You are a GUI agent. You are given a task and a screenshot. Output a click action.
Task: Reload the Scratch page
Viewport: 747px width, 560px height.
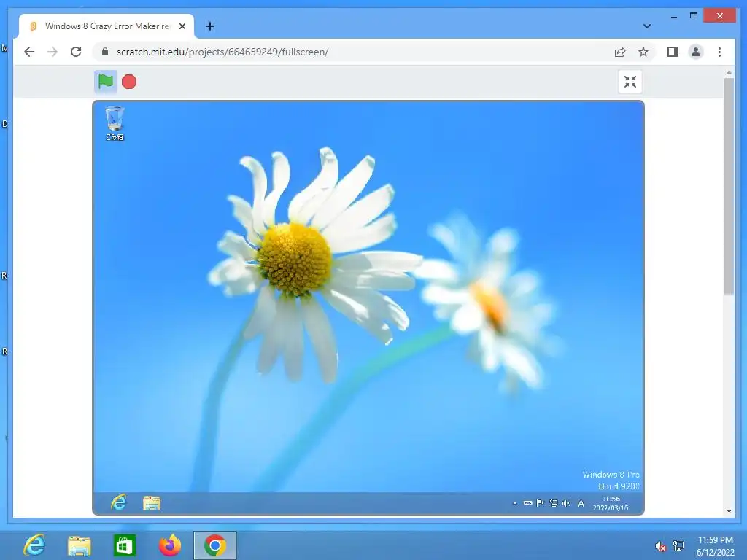(76, 52)
